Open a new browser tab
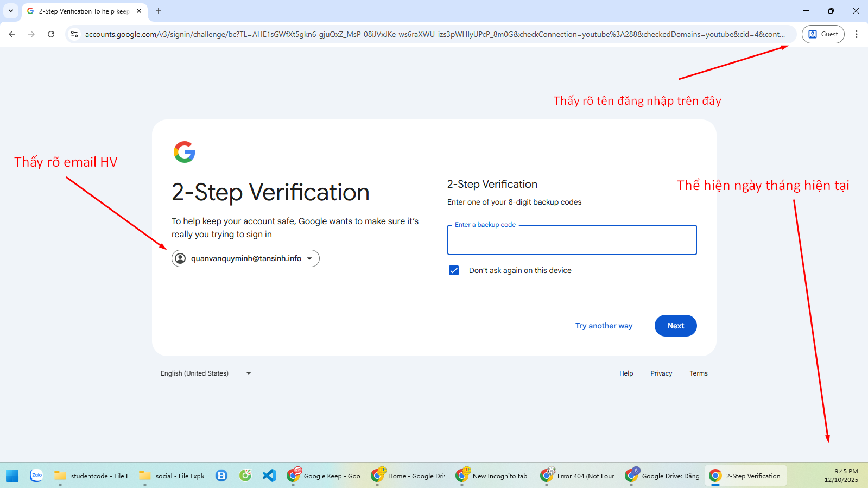The image size is (868, 488). click(159, 11)
